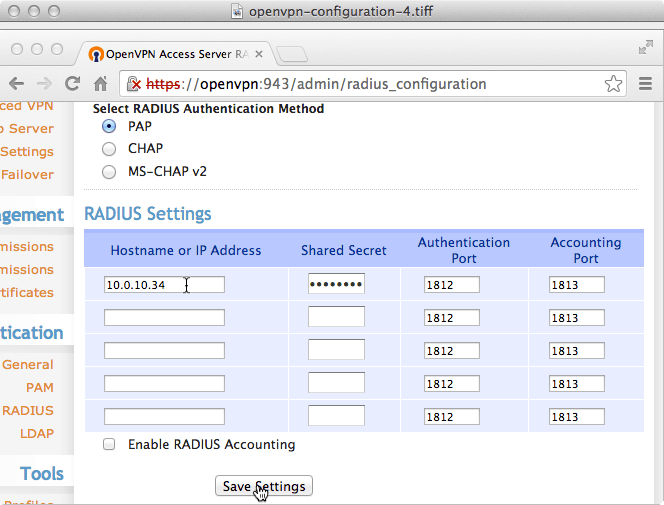Expand the Authentication sidebar section

pyautogui.click(x=32, y=333)
